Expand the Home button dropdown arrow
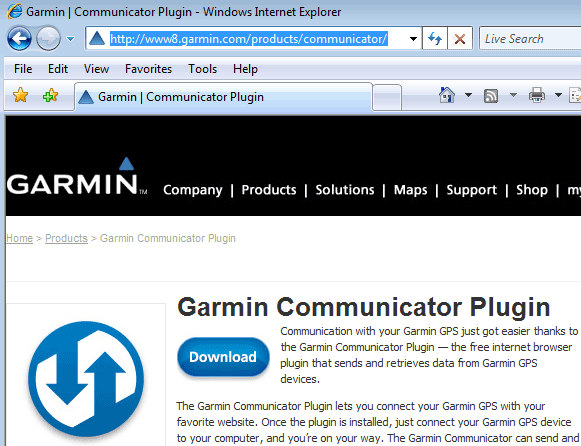The image size is (581, 446). 468,95
